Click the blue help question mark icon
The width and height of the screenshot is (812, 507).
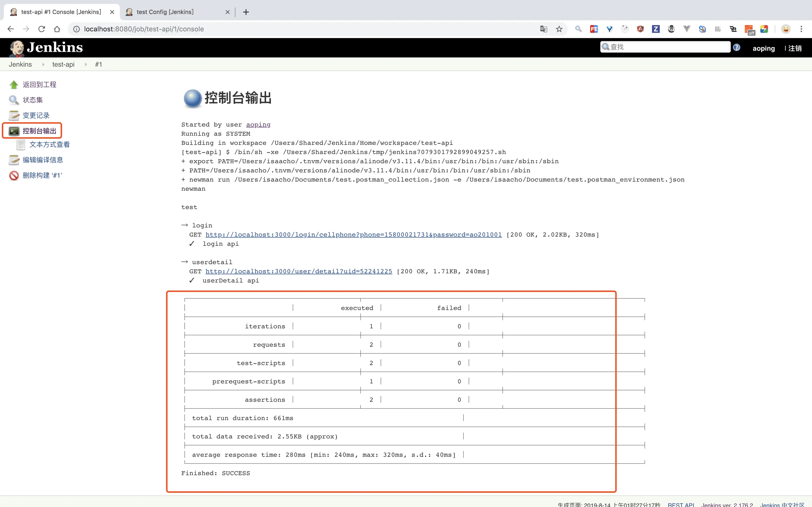[737, 47]
